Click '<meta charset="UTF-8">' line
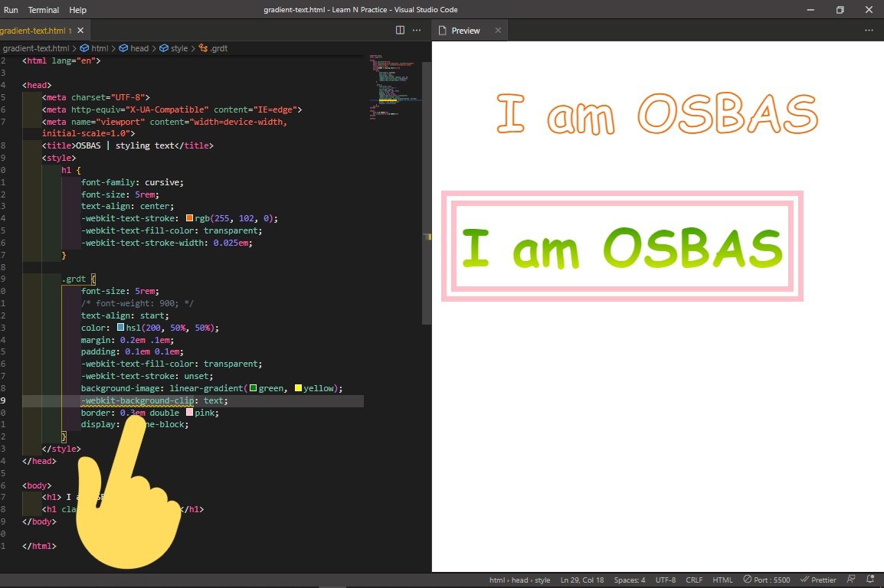Screen dimensions: 884x588 coord(96,97)
